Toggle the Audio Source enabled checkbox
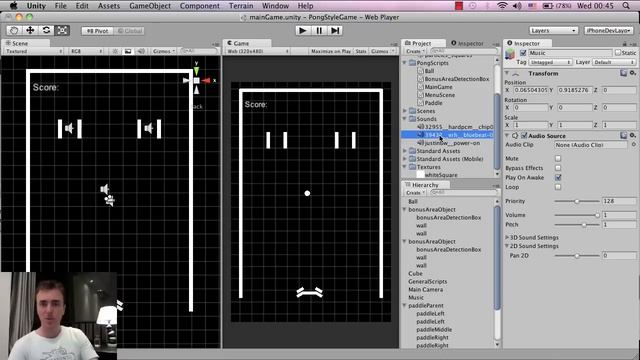640x360 pixels. coord(524,136)
